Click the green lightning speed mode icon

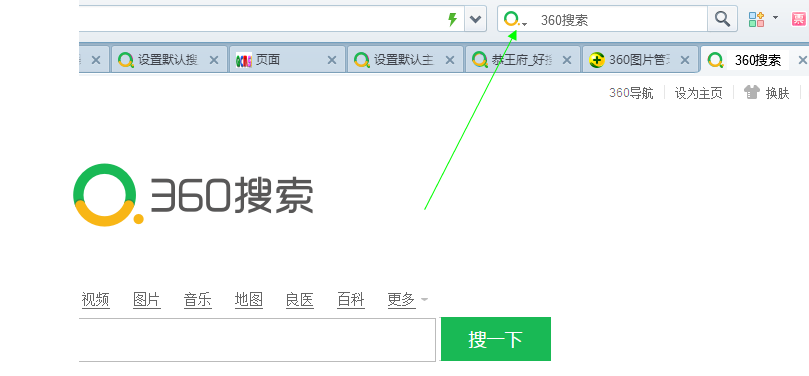[452, 20]
